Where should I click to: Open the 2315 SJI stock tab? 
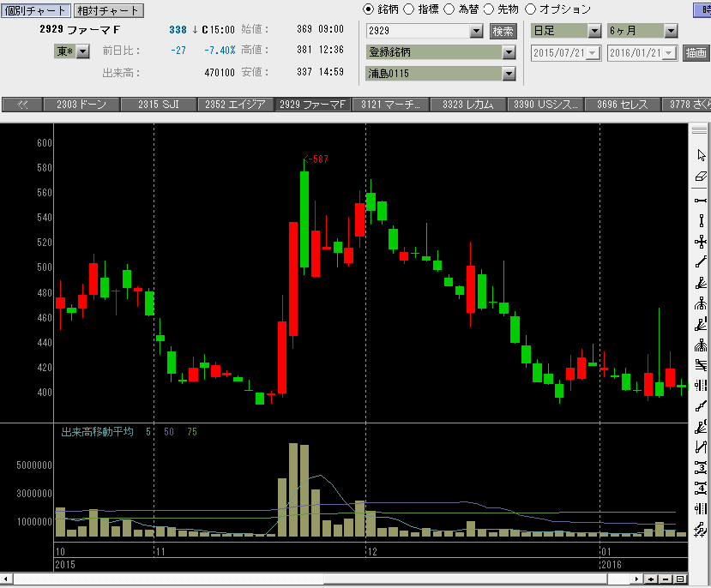pyautogui.click(x=159, y=105)
